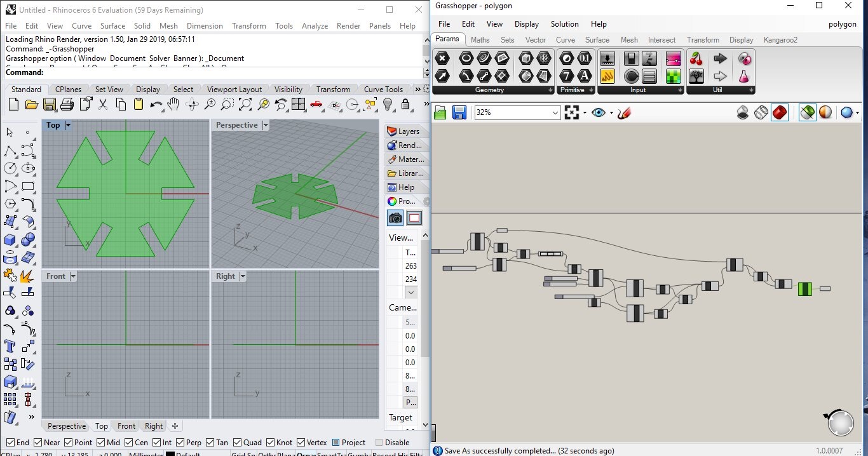Expand the Geometry panel in Params tab
Viewport: 868px width, 456px height.
(x=550, y=90)
